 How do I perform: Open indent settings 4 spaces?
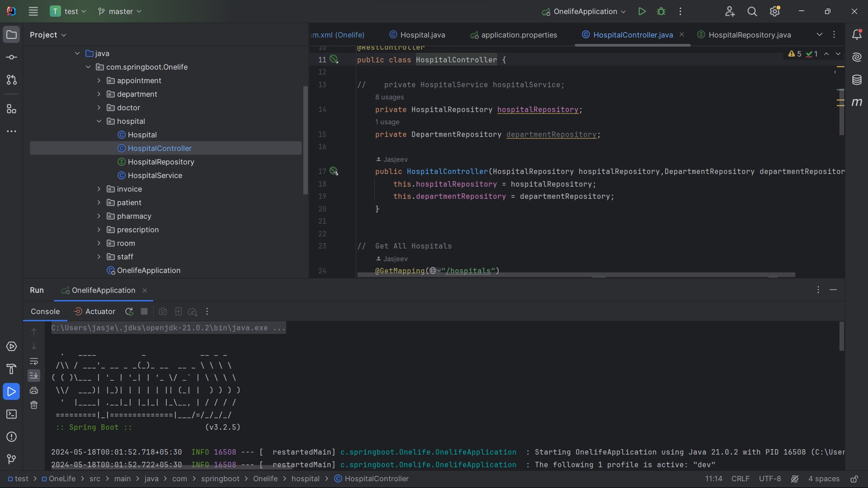point(824,479)
